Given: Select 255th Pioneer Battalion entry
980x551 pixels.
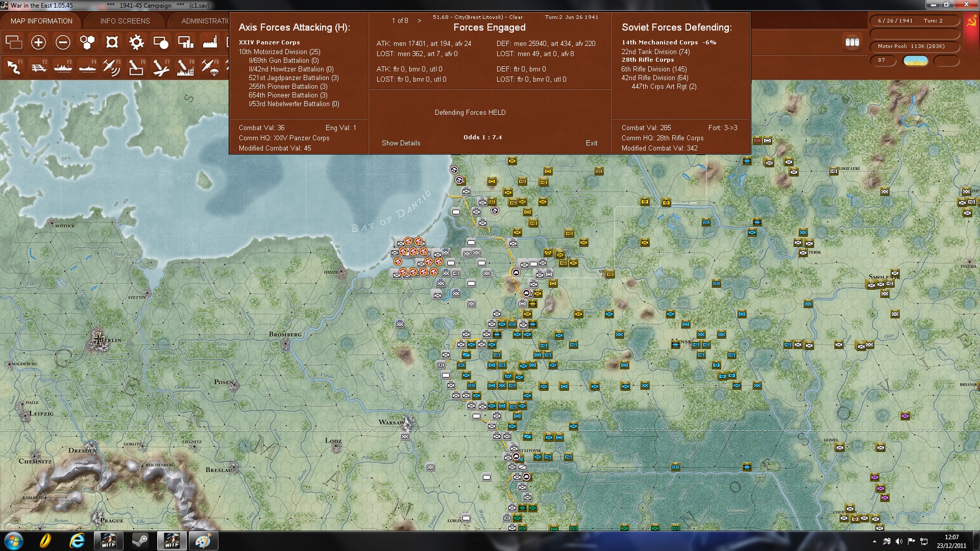Looking at the screenshot, I should pyautogui.click(x=288, y=86).
